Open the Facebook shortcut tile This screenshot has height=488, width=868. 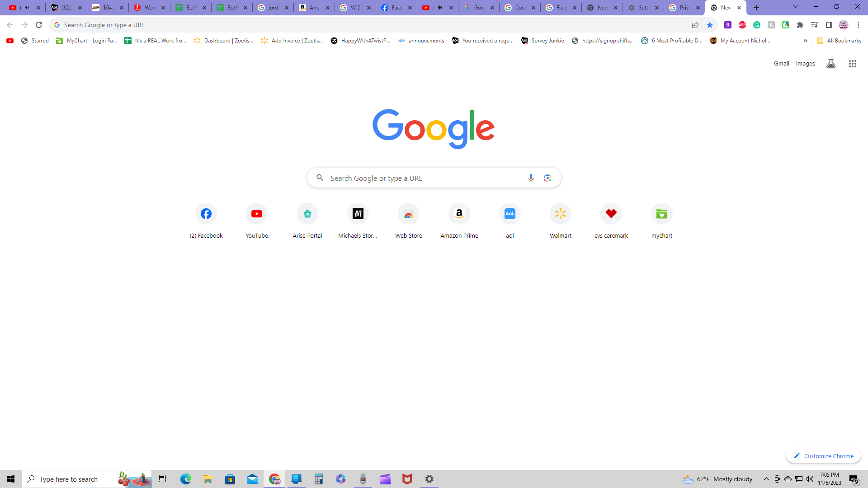pos(206,221)
